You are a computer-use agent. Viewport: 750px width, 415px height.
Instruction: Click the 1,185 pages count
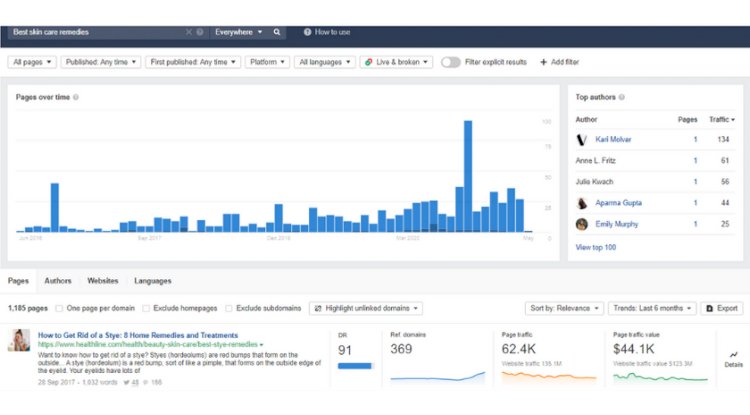[28, 308]
